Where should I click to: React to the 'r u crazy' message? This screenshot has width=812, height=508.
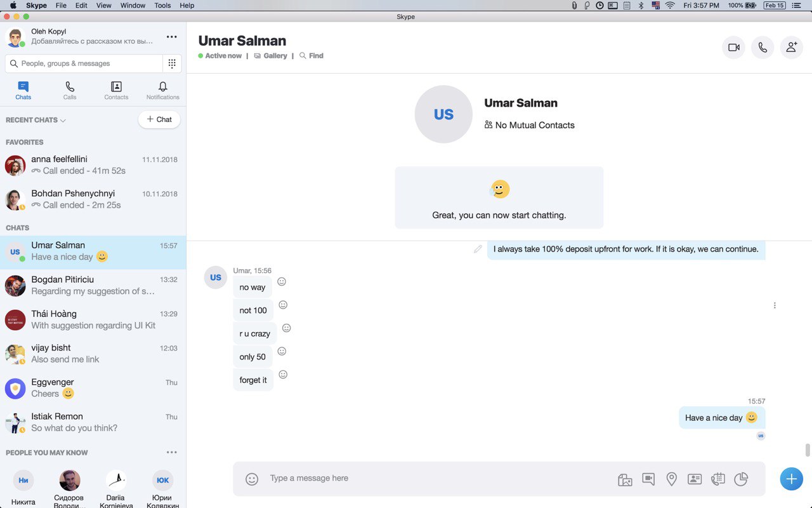pos(286,328)
